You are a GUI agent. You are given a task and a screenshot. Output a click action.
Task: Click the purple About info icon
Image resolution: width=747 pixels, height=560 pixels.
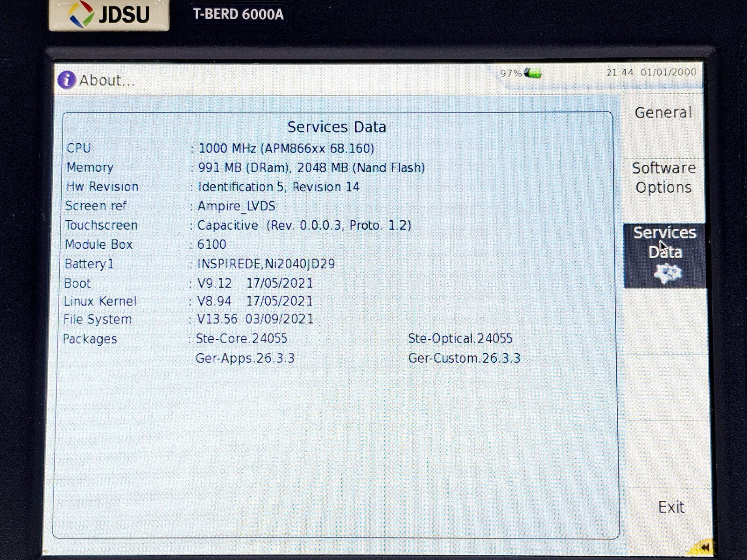click(x=67, y=80)
